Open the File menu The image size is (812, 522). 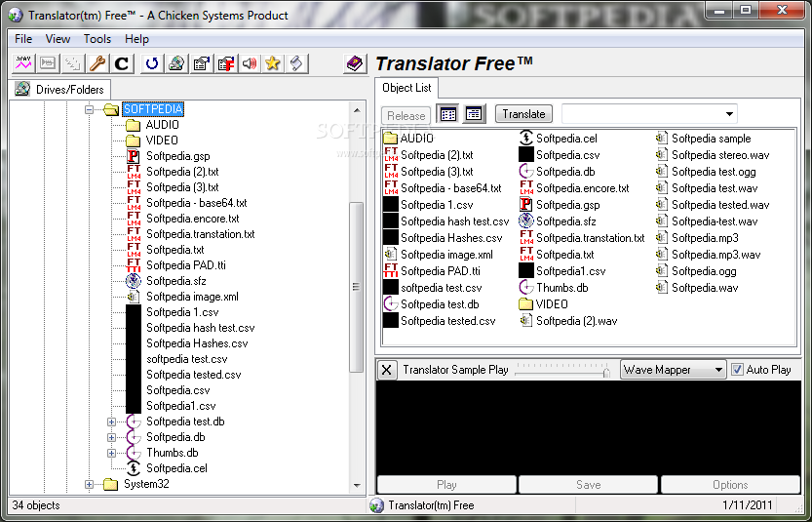click(x=23, y=39)
